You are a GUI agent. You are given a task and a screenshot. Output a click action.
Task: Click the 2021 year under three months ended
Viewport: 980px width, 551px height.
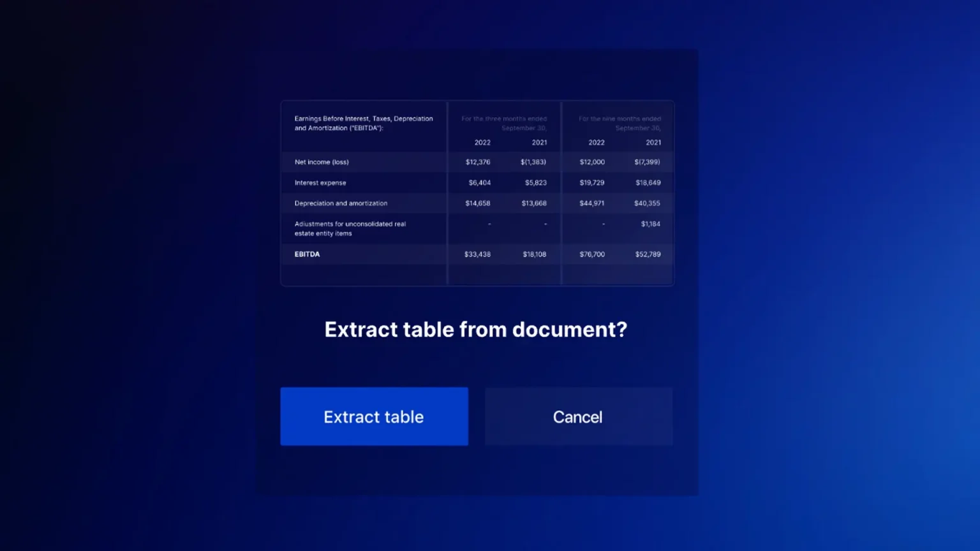(539, 142)
